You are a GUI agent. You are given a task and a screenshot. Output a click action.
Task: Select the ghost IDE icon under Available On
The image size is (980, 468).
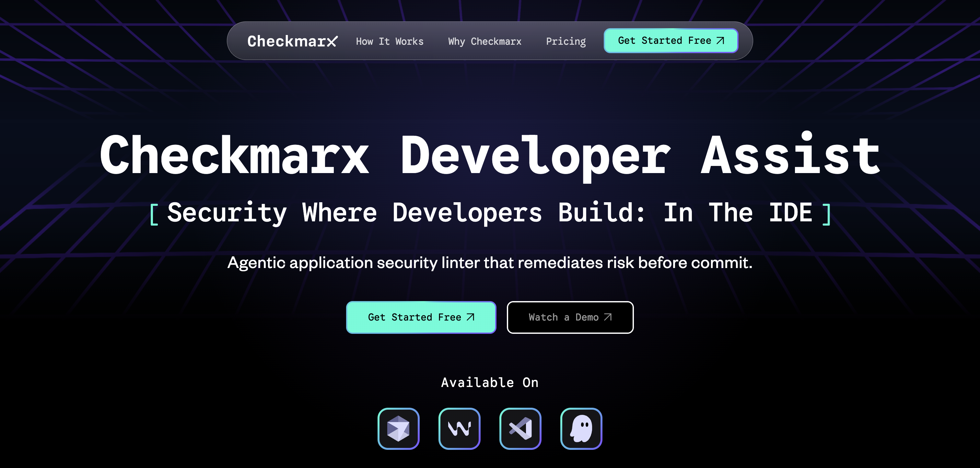coord(581,428)
